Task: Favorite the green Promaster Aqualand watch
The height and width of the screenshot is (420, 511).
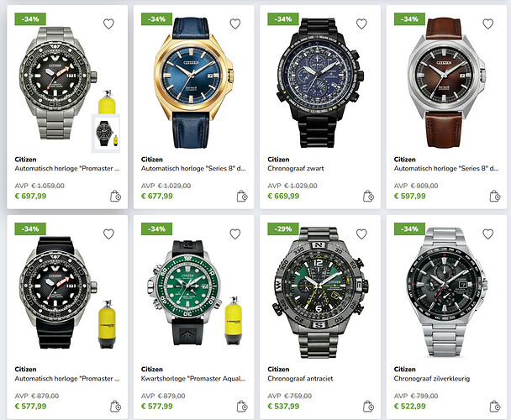Action: click(x=235, y=234)
